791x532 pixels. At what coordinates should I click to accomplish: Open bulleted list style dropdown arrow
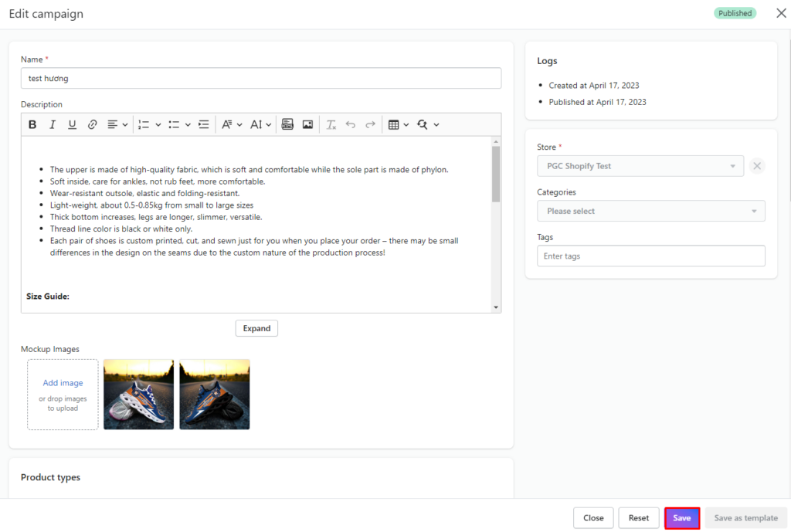pos(188,124)
